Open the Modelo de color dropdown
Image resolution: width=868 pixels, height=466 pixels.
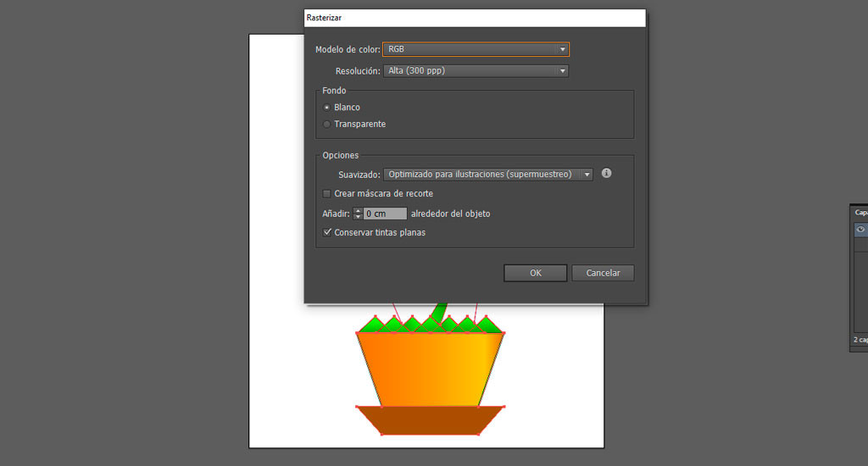click(476, 50)
